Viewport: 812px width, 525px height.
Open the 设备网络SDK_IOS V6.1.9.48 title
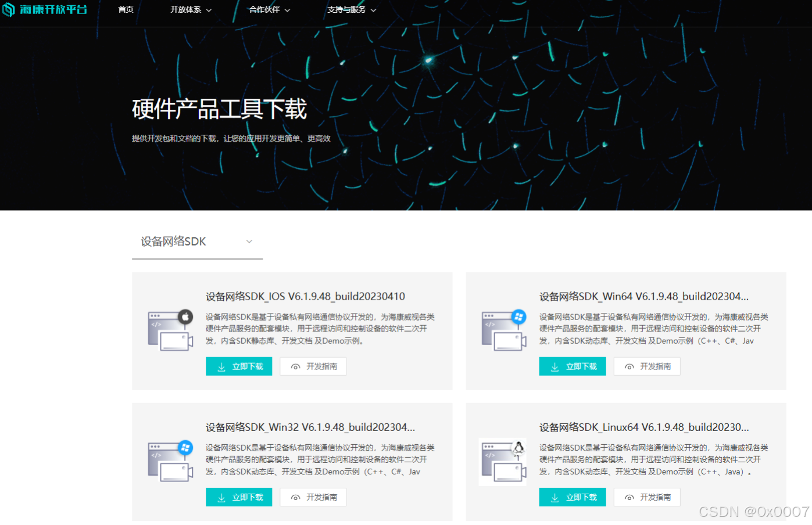pos(305,296)
